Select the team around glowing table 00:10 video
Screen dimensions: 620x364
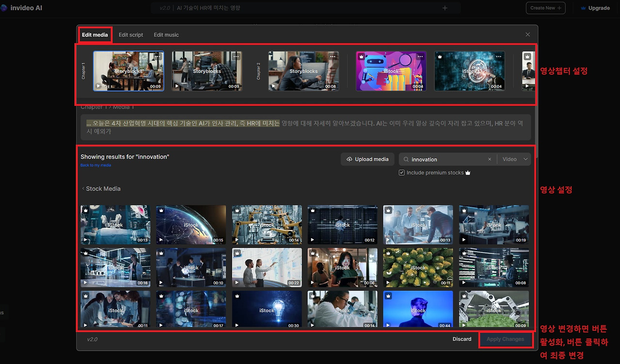[191, 268]
